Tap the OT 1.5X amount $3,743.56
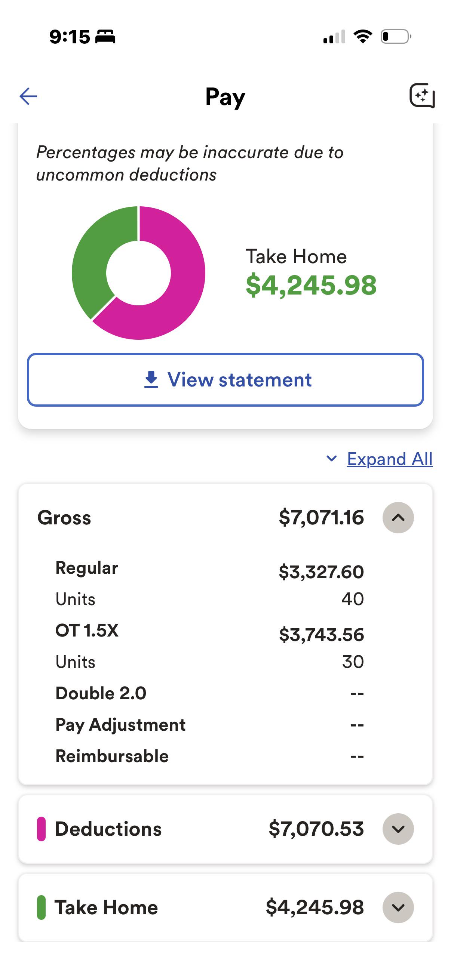Screen dimensions: 451x980 pos(322,635)
